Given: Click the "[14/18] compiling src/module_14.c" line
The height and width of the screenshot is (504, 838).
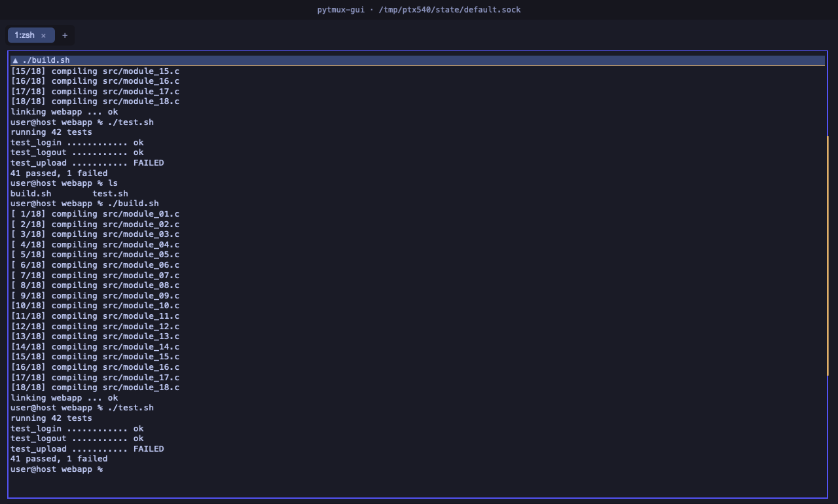Looking at the screenshot, I should [x=95, y=347].
